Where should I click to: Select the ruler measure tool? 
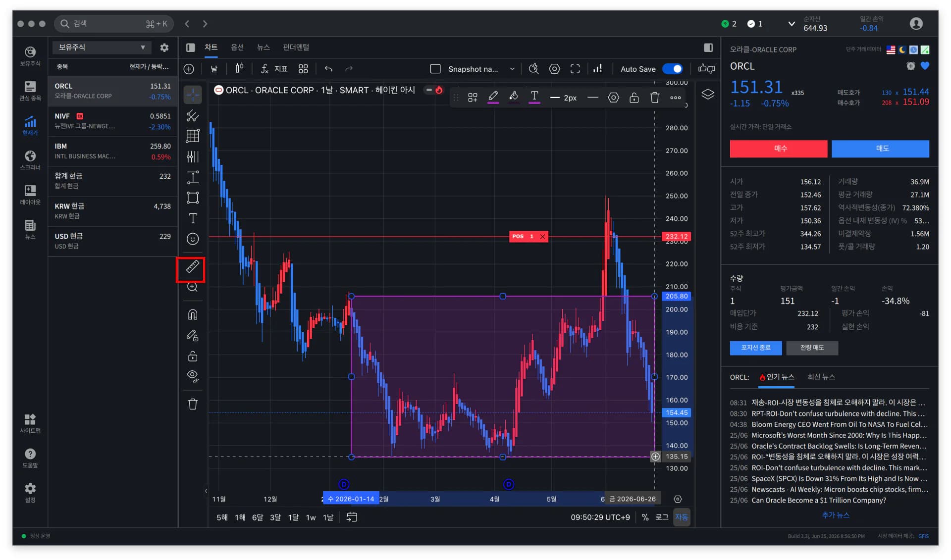[x=193, y=267]
